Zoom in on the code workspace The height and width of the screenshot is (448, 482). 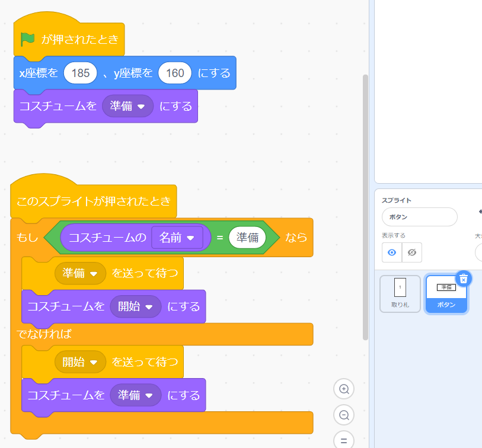[x=344, y=389]
